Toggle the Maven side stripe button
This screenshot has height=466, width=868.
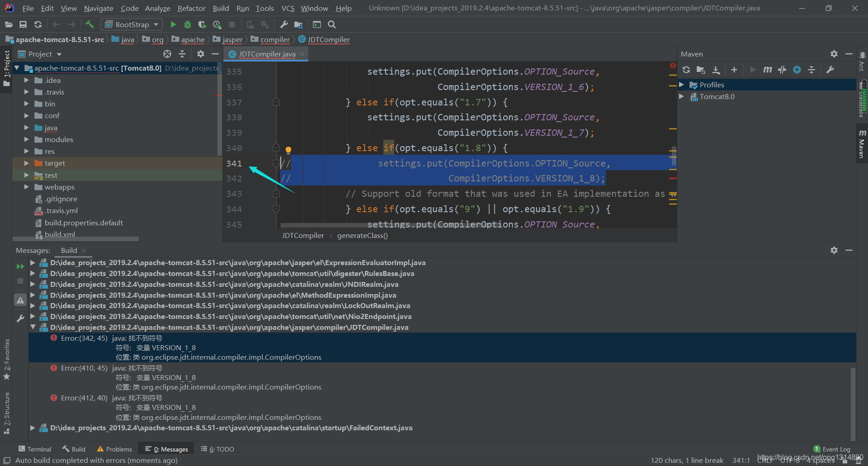coord(862,144)
